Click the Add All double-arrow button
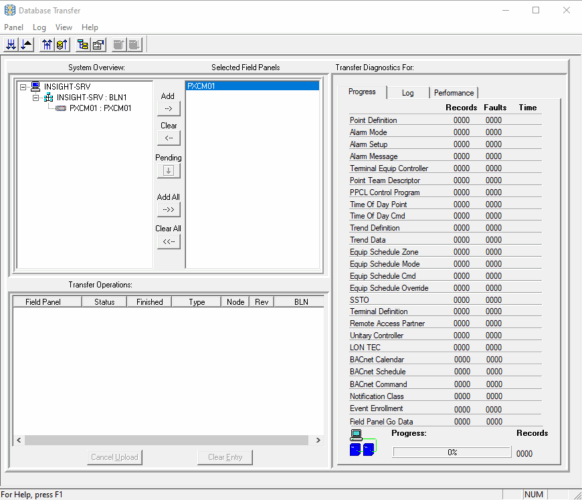 pyautogui.click(x=169, y=210)
